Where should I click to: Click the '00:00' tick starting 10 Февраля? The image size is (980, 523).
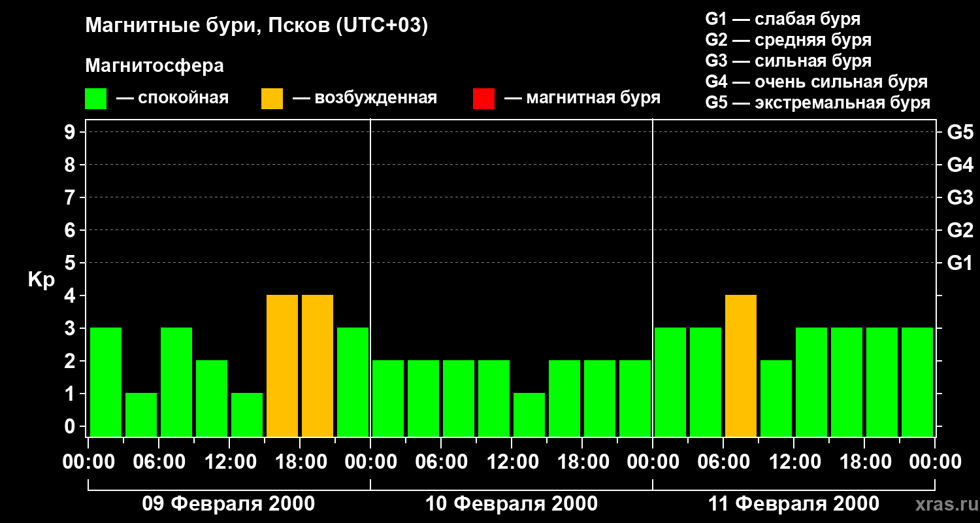370,462
